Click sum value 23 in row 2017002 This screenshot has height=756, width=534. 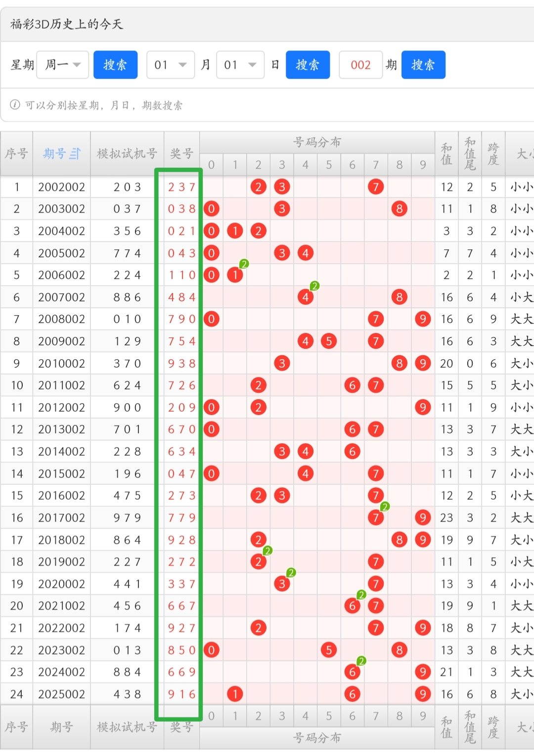tap(446, 518)
